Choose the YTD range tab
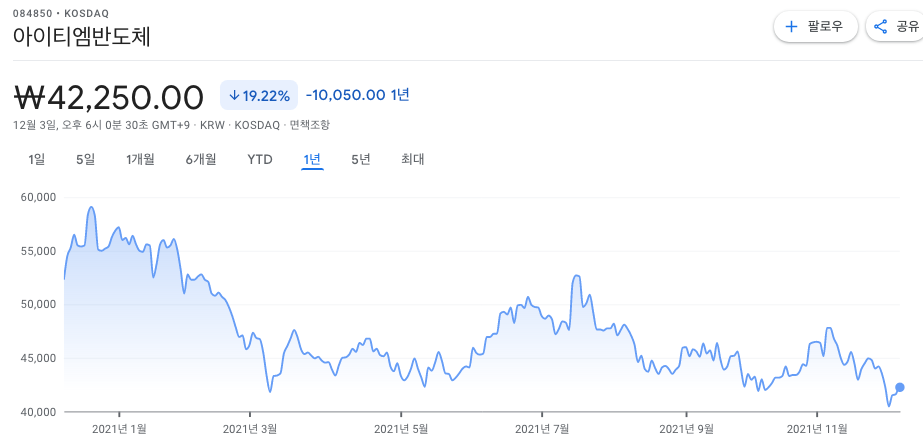This screenshot has width=923, height=440. 260,159
